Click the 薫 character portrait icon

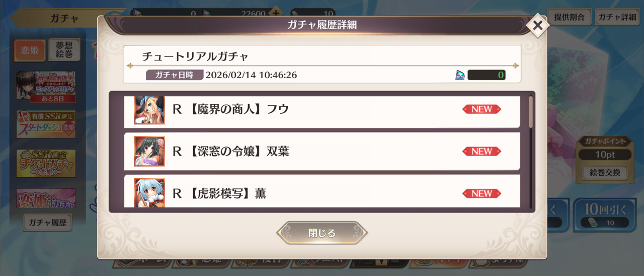[x=149, y=192]
